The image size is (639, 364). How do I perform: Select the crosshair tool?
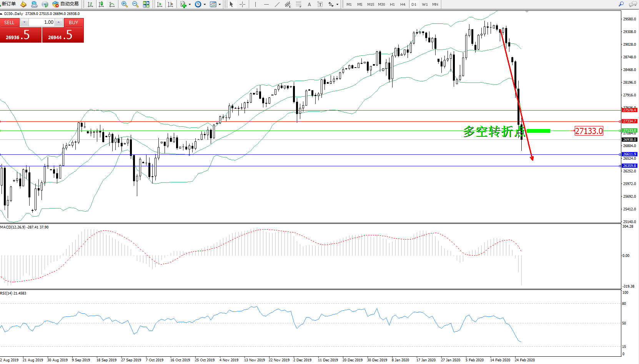click(242, 4)
